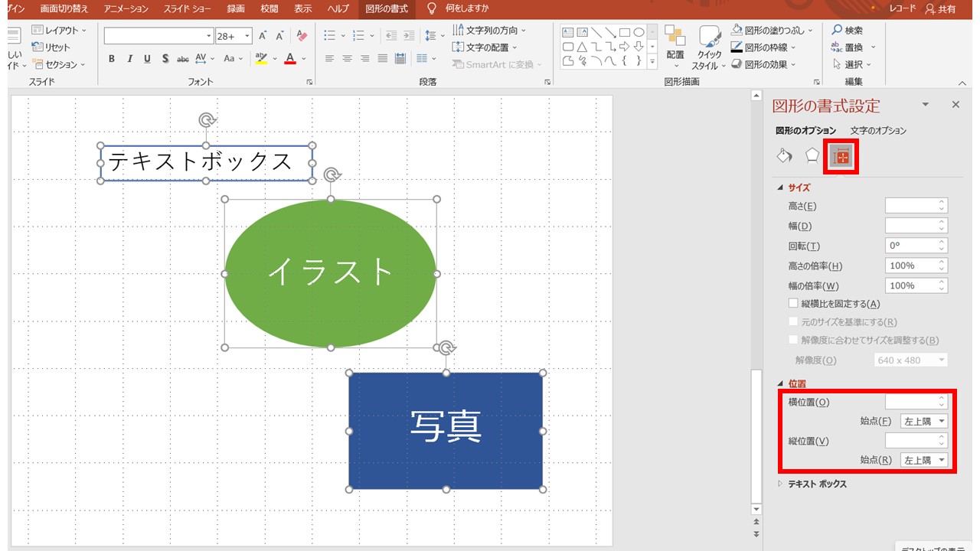The image size is (980, 551).
Task: Open Effects pentagon icon in pane
Action: pos(812,155)
